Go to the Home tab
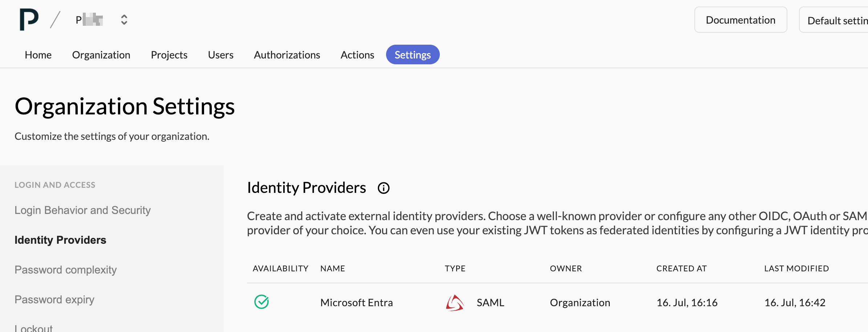 [x=38, y=55]
